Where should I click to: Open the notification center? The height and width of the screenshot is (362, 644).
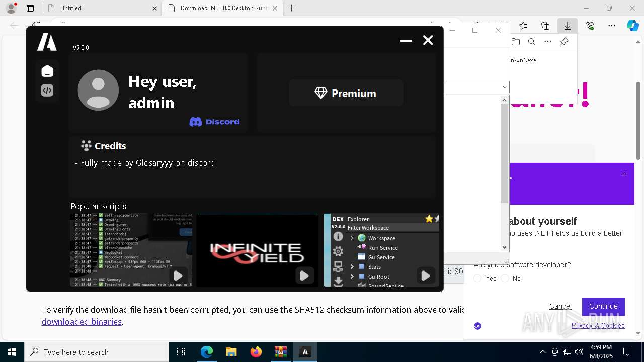point(627,352)
